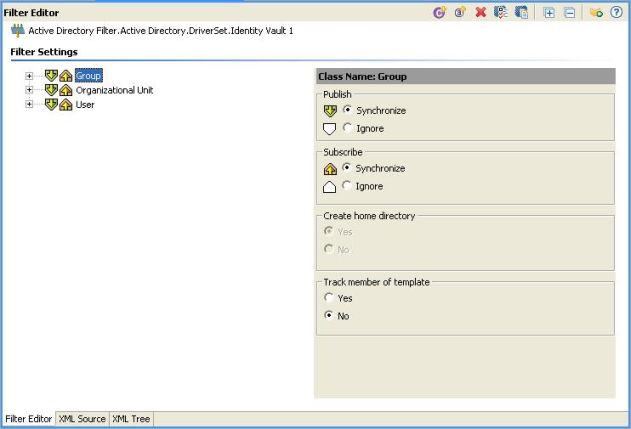Click the red X delete icon
Screen dimensions: 631x429
click(x=480, y=12)
